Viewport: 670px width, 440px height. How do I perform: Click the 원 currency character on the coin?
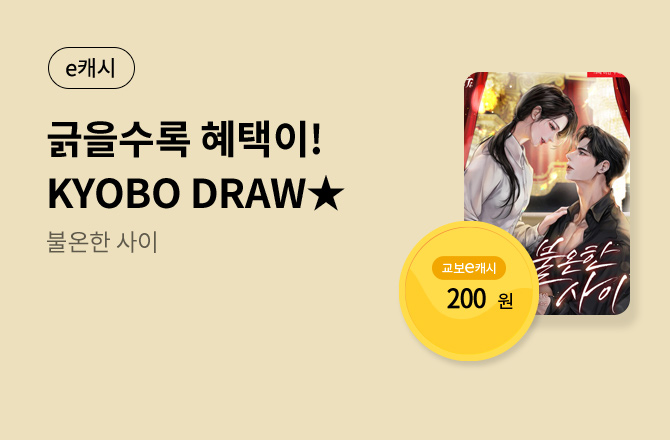[x=505, y=301]
